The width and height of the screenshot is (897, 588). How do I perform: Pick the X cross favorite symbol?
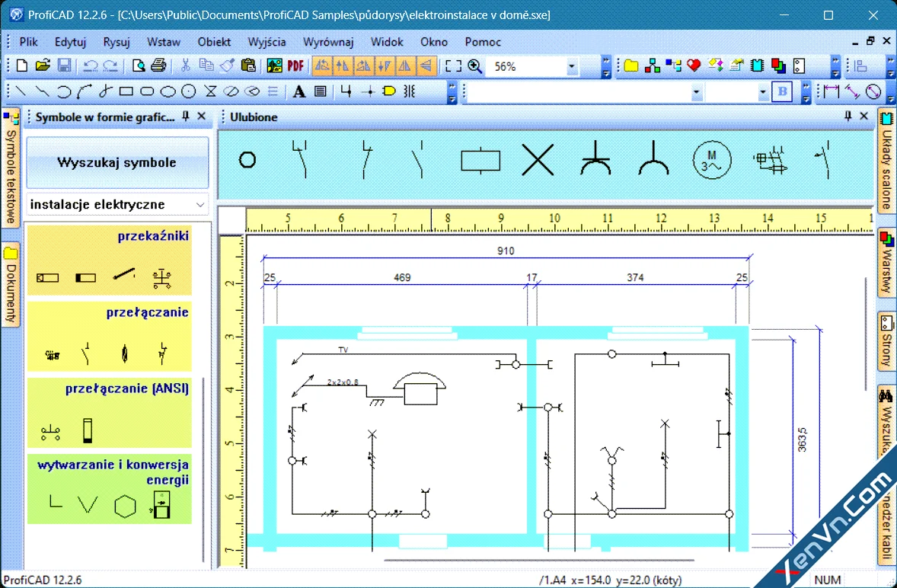(x=538, y=160)
